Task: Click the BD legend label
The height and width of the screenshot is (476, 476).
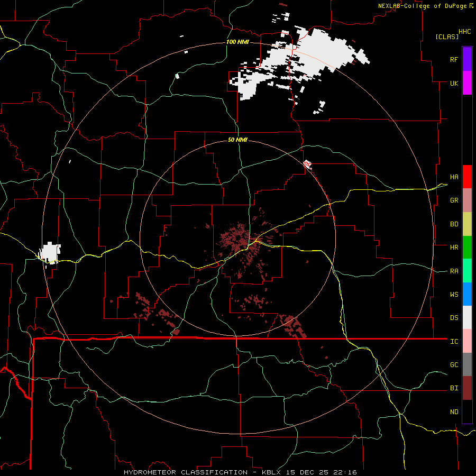Action: coord(454,224)
